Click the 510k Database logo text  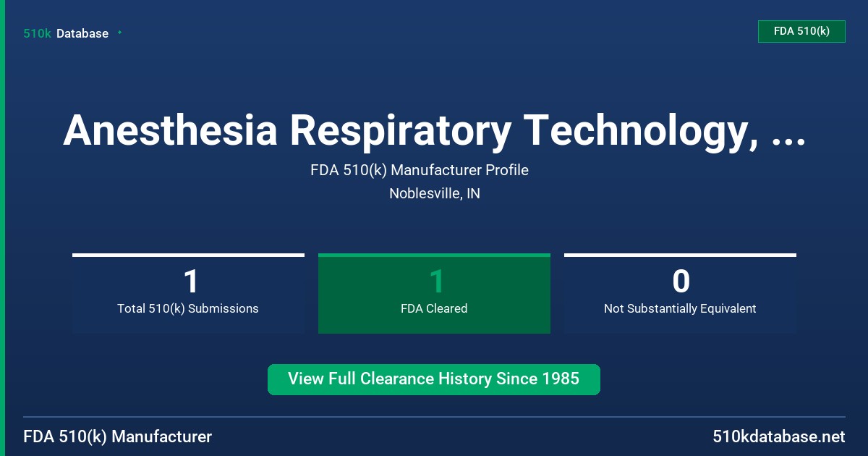click(x=66, y=33)
